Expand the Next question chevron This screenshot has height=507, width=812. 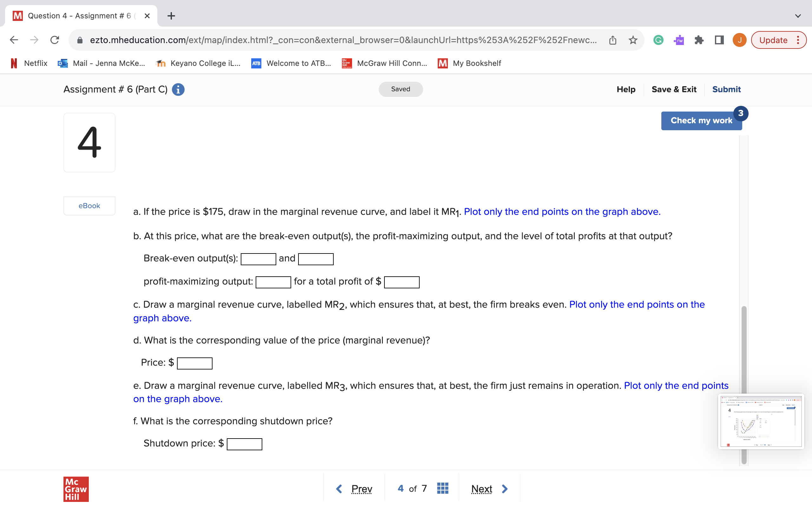tap(505, 489)
